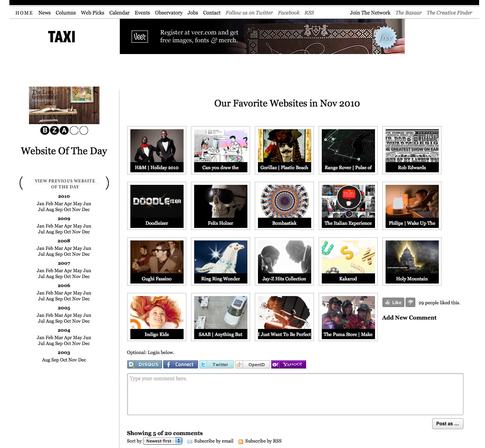Open the Newest first sort dropdown

click(x=163, y=441)
